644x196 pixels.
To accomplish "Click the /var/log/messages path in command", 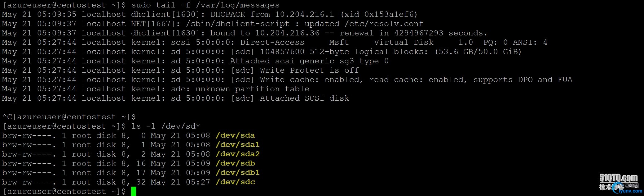I will point(237,5).
